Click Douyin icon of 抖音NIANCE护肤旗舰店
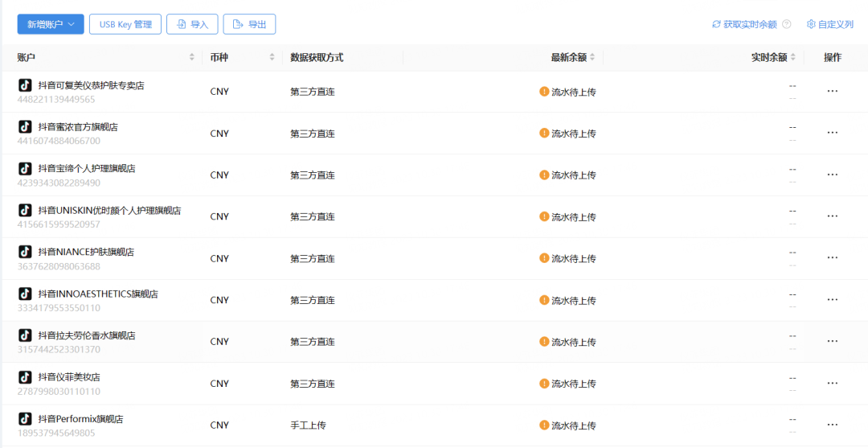 click(x=25, y=252)
